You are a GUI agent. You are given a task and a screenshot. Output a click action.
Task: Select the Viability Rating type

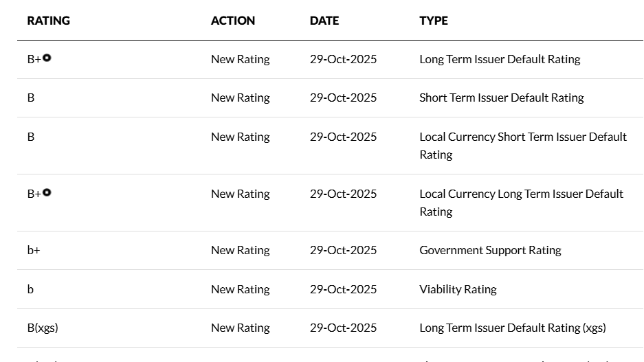[458, 289]
